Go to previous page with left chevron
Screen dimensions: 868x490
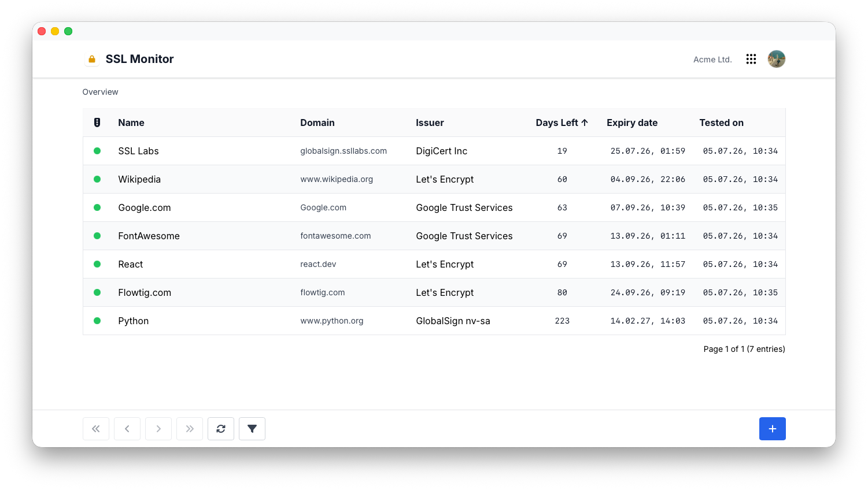tap(127, 429)
